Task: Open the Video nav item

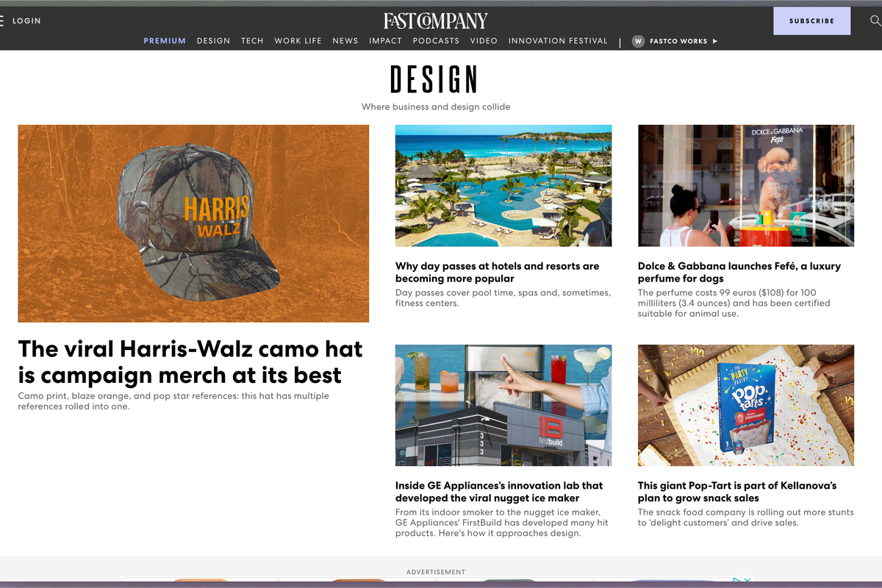Action: coord(484,41)
